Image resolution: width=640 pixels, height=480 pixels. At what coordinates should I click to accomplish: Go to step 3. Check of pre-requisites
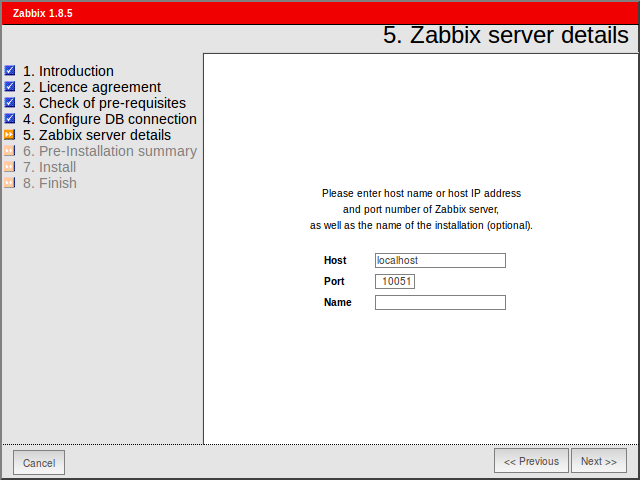104,103
